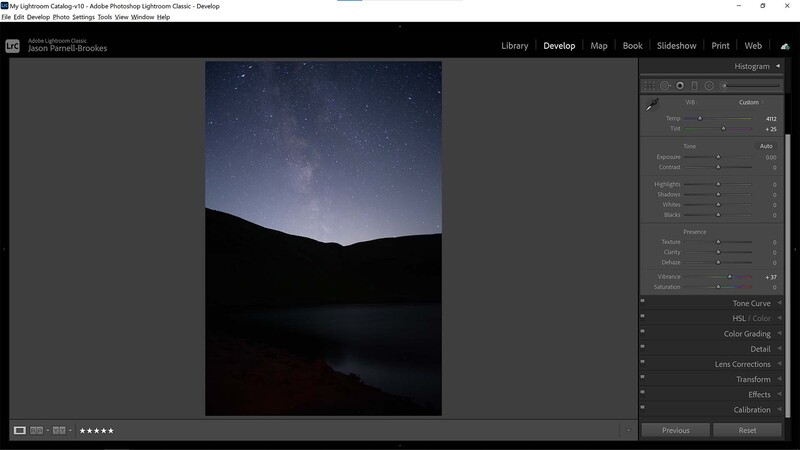
Task: Select the Radial Filter tool
Action: [709, 86]
